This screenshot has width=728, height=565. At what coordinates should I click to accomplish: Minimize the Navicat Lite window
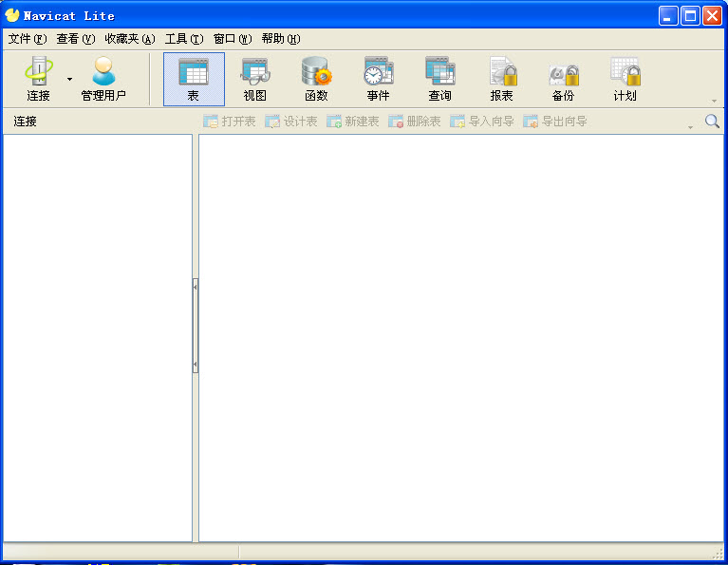[x=668, y=16]
